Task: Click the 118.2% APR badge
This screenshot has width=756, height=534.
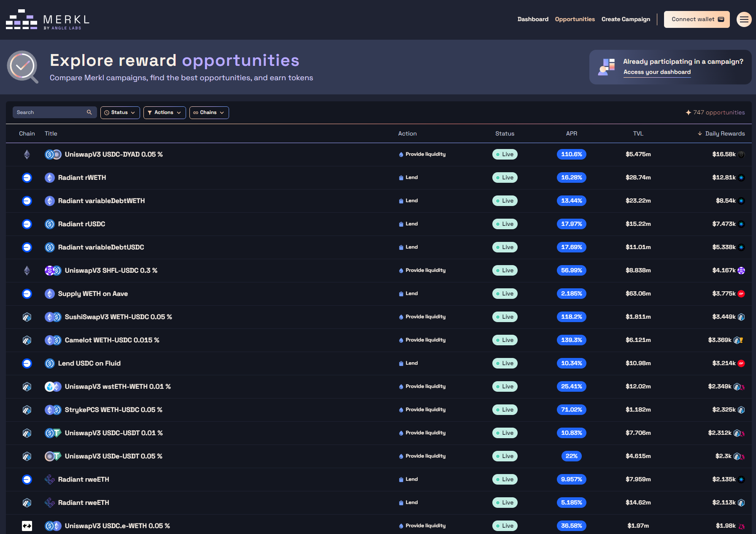Action: click(572, 317)
